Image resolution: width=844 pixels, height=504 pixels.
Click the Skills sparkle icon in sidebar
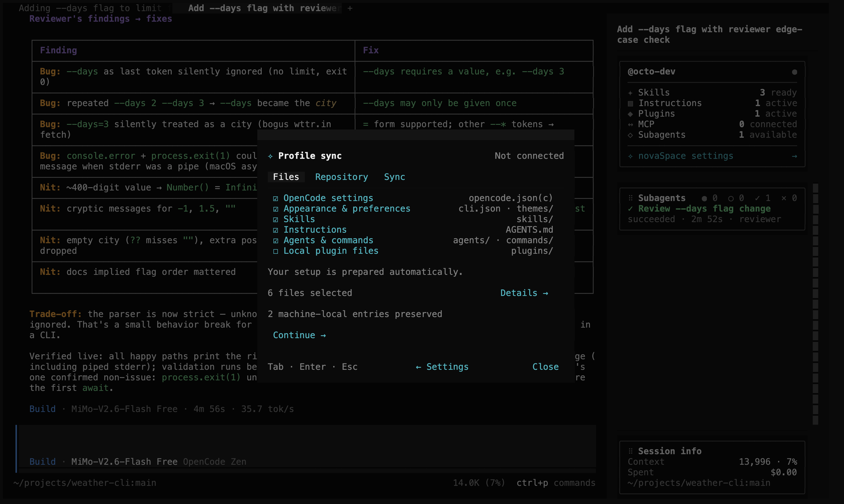[630, 93]
